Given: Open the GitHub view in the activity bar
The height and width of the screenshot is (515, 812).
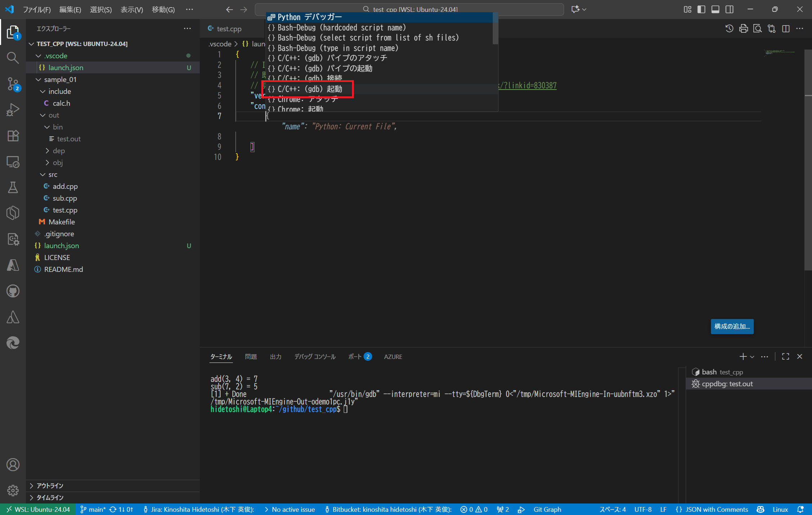Looking at the screenshot, I should point(13,291).
